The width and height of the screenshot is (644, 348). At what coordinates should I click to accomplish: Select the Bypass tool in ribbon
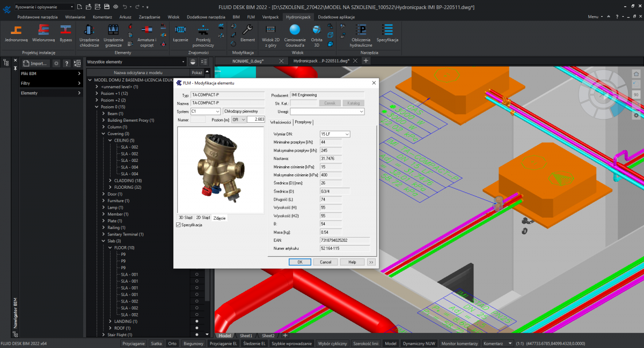(65, 33)
